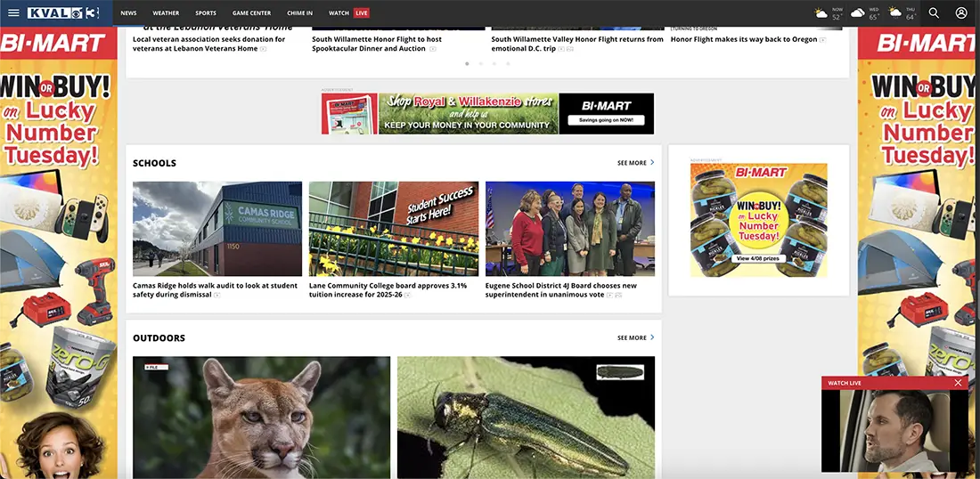Click the Outdoors section heading
The width and height of the screenshot is (980, 479).
(159, 337)
